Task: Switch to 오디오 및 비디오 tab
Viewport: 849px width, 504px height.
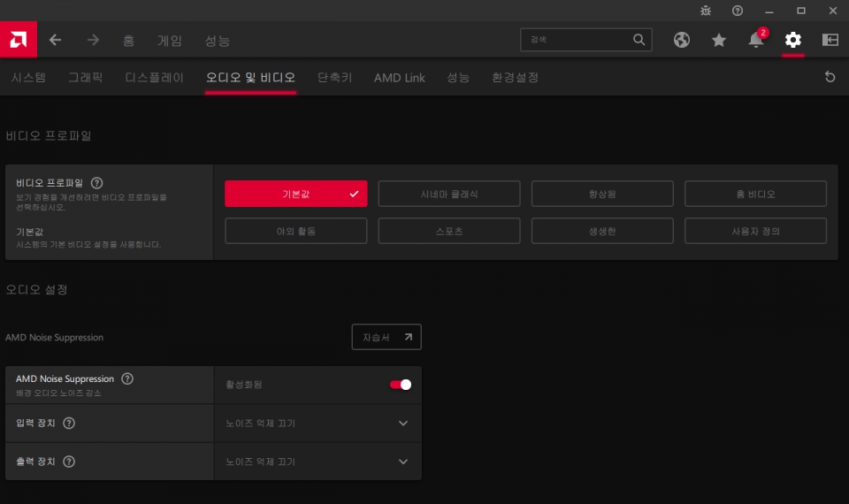Action: click(250, 78)
